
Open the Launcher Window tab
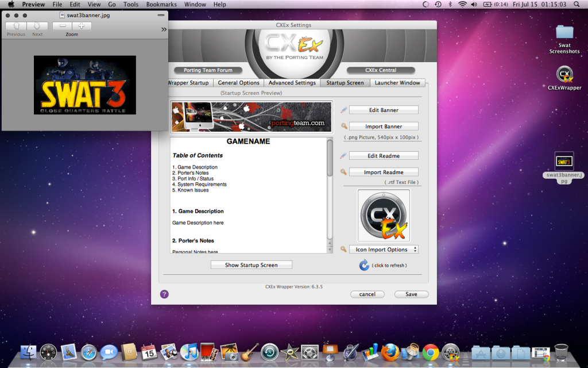397,83
